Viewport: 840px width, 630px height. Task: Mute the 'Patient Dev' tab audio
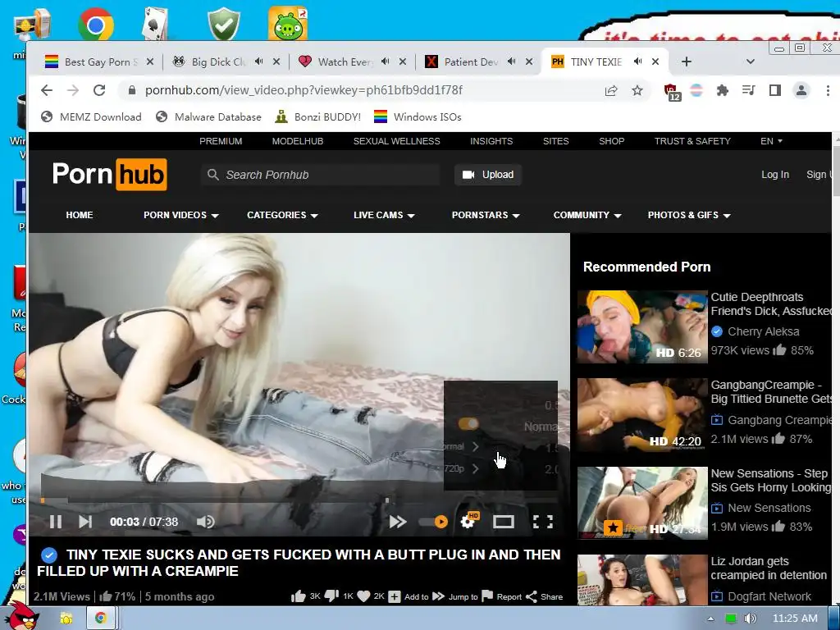pos(512,62)
